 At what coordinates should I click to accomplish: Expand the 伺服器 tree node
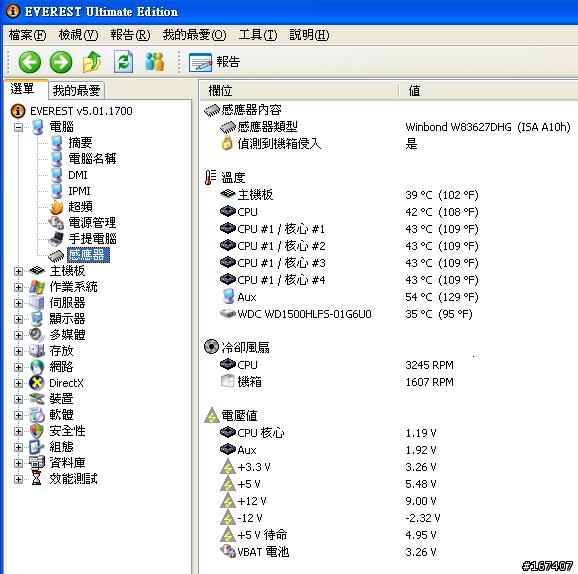coord(18,303)
